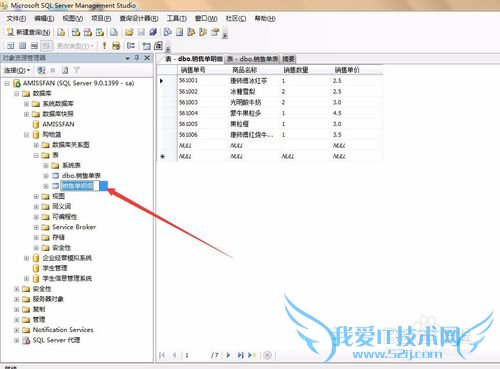Screen dimensions: 500x369
Task: Expand the 数据库快照 folder
Action: (x=26, y=114)
